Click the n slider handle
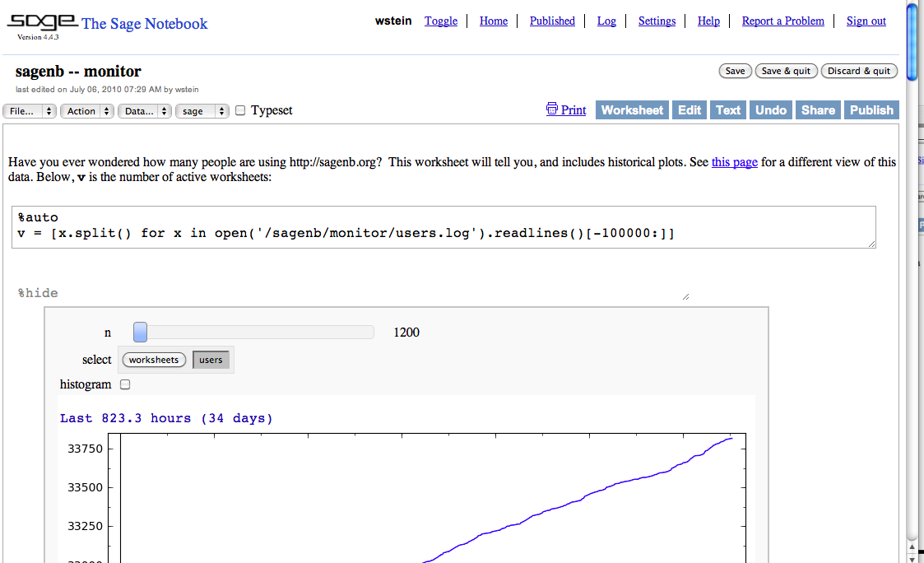Screen dimensions: 924x563 [x=140, y=333]
